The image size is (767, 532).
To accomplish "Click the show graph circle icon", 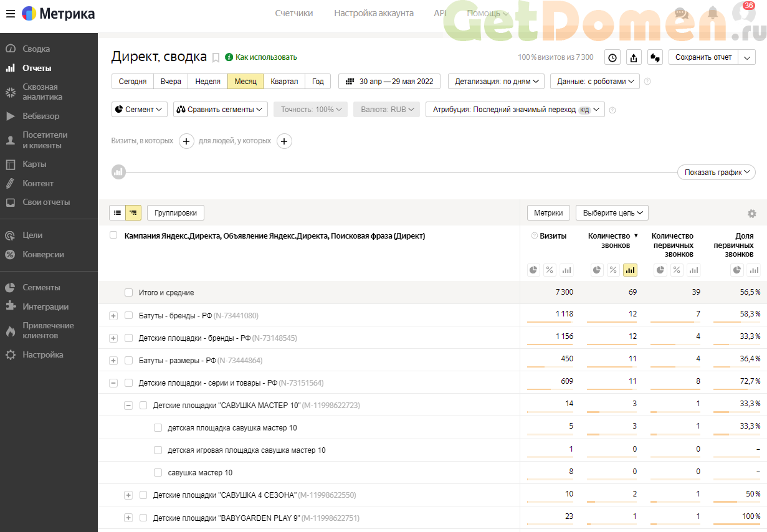I will point(119,172).
